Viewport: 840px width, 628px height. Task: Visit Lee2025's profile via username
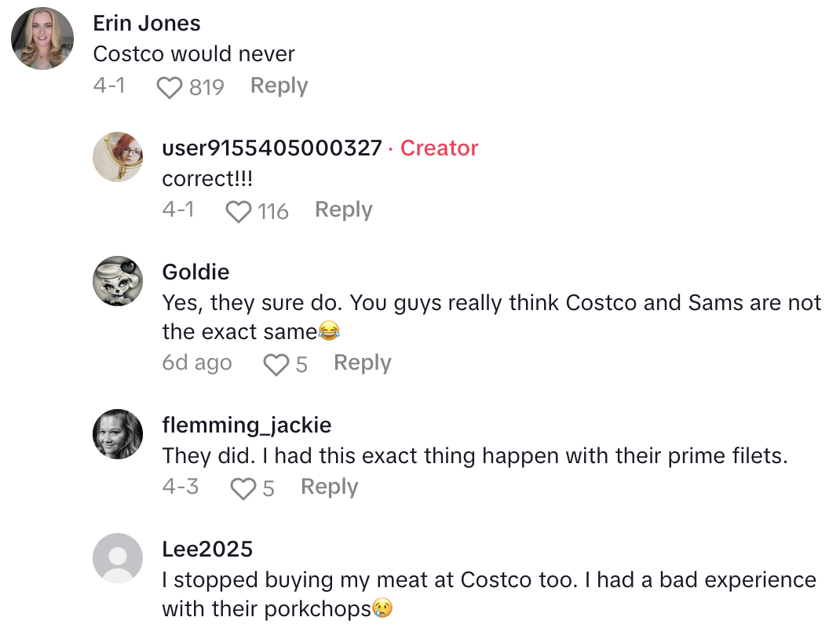click(x=207, y=549)
